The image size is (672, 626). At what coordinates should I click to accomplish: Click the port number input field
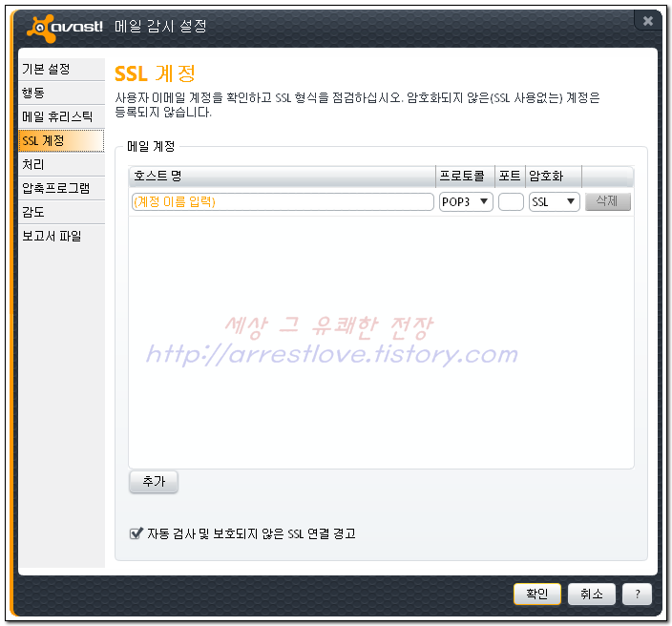(511, 201)
